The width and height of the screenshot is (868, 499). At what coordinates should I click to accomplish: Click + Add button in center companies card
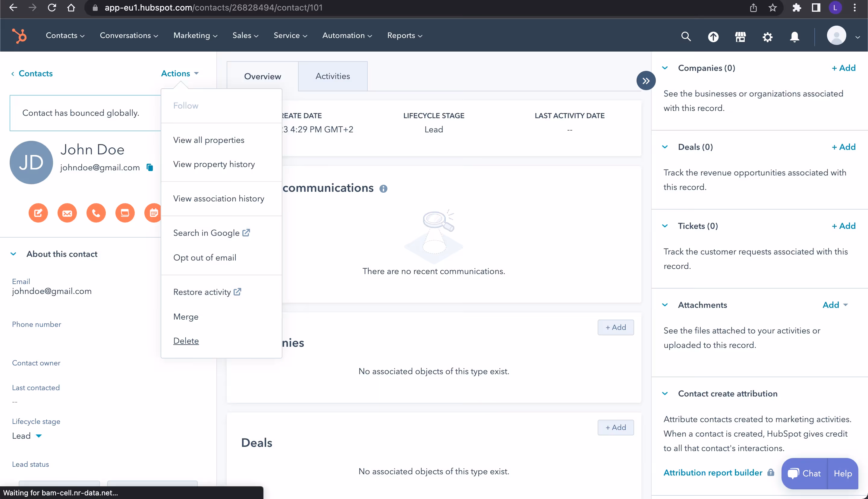615,327
